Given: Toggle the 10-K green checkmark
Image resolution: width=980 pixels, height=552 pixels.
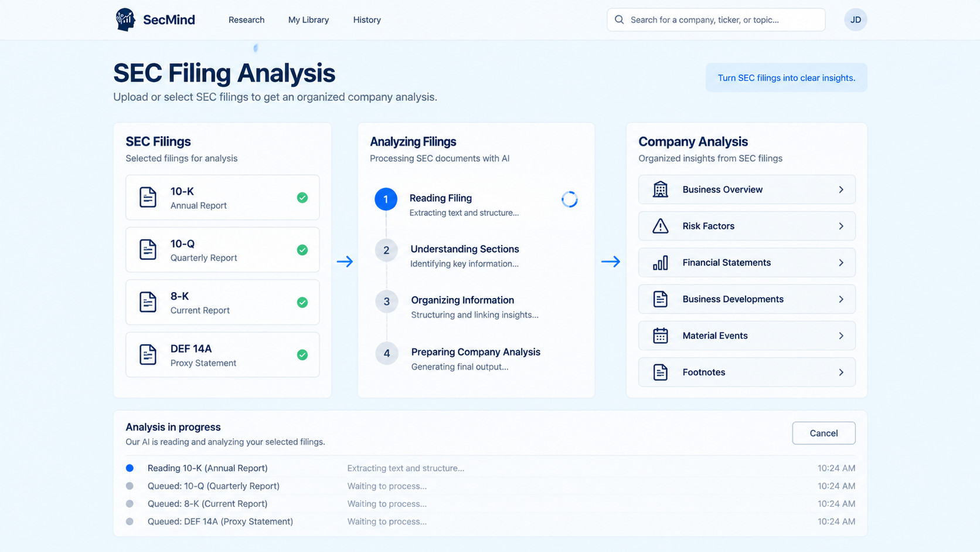Looking at the screenshot, I should [x=302, y=198].
